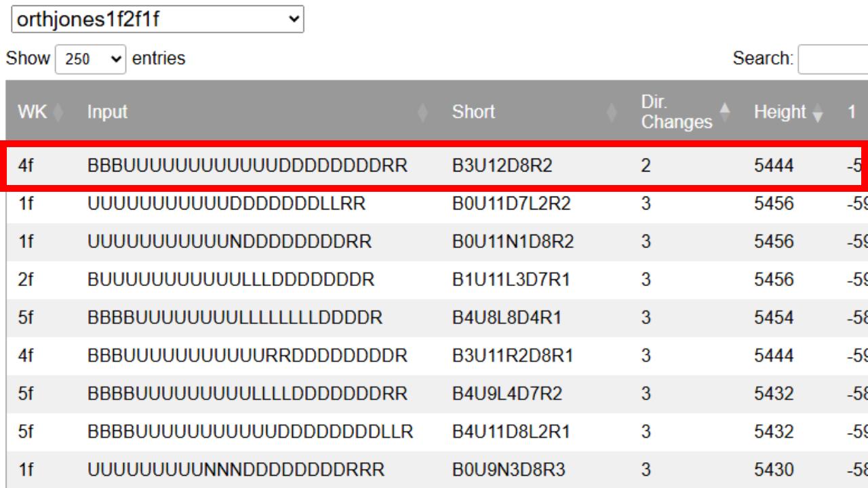The height and width of the screenshot is (488, 868).
Task: Select the row with B0U11N1D8R2
Action: (513, 241)
